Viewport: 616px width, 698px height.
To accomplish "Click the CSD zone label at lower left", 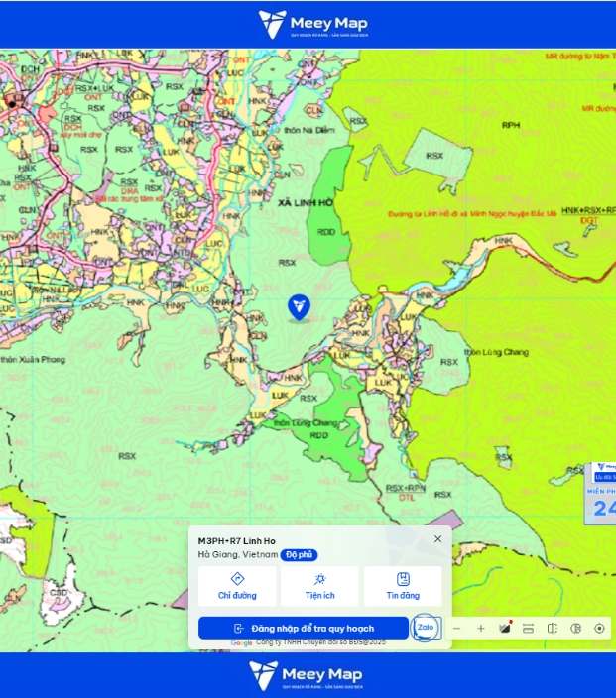I will pyautogui.click(x=59, y=593).
